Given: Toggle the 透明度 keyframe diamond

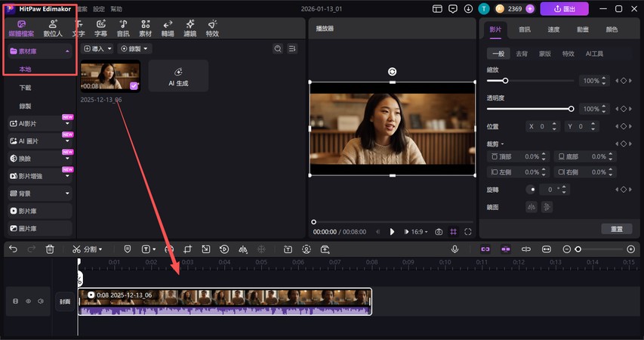Looking at the screenshot, I should (x=624, y=109).
